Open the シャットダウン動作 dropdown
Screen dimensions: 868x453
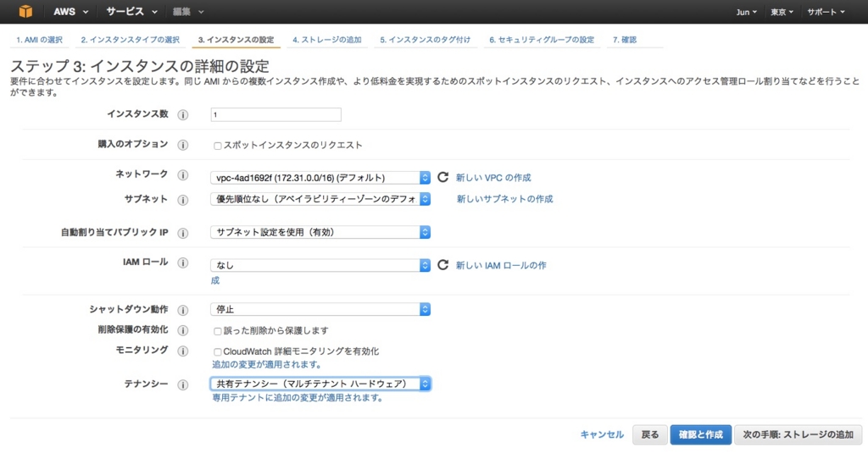pos(320,309)
